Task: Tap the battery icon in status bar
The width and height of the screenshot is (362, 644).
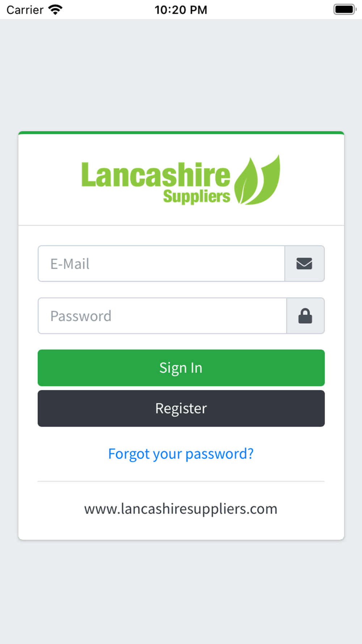Action: pos(345,9)
